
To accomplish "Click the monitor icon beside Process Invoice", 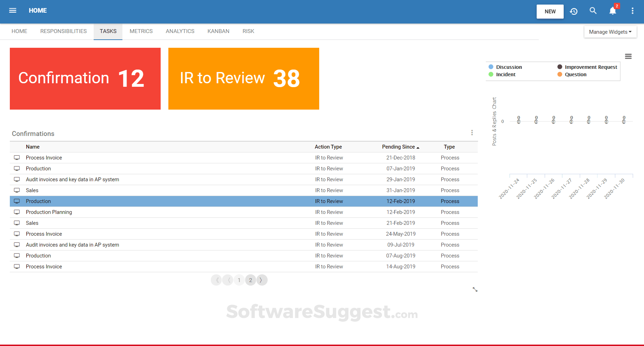I will click(x=17, y=157).
